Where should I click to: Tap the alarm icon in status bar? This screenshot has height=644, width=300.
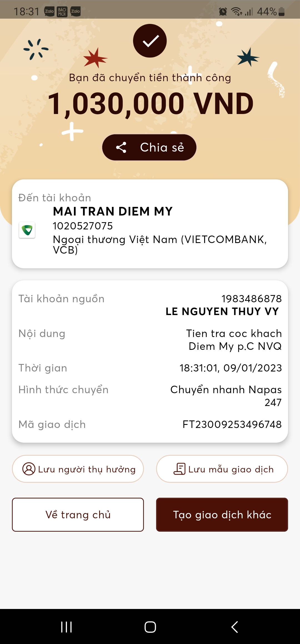click(223, 11)
